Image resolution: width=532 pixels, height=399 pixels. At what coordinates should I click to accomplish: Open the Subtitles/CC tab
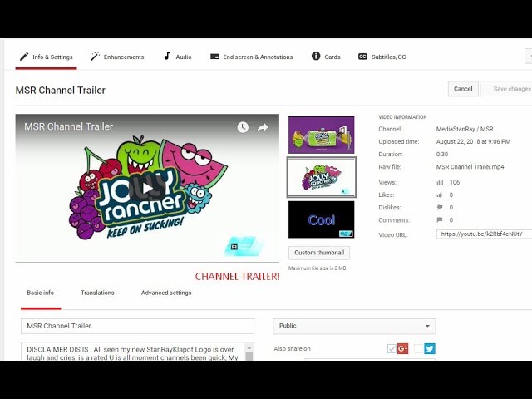pyautogui.click(x=382, y=57)
